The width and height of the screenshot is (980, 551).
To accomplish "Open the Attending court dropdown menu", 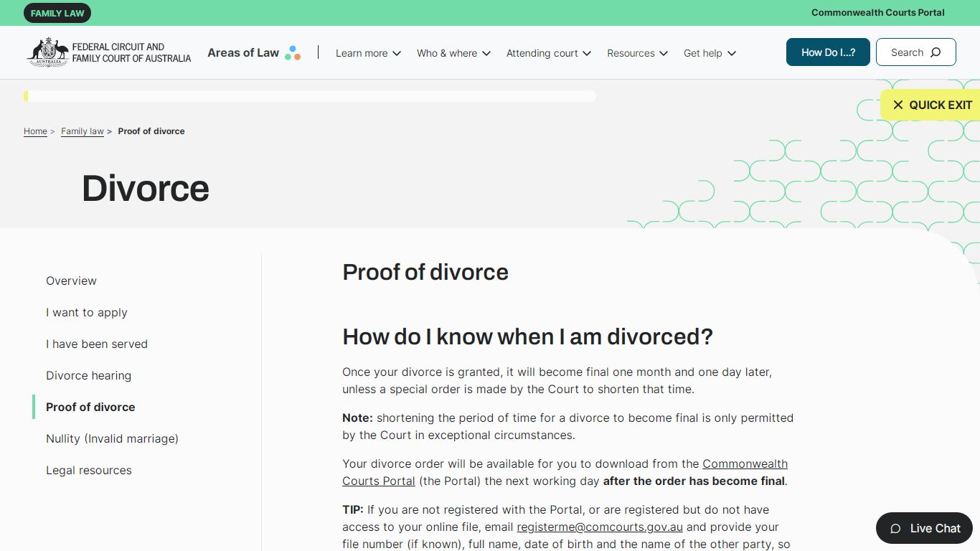I will coord(549,53).
